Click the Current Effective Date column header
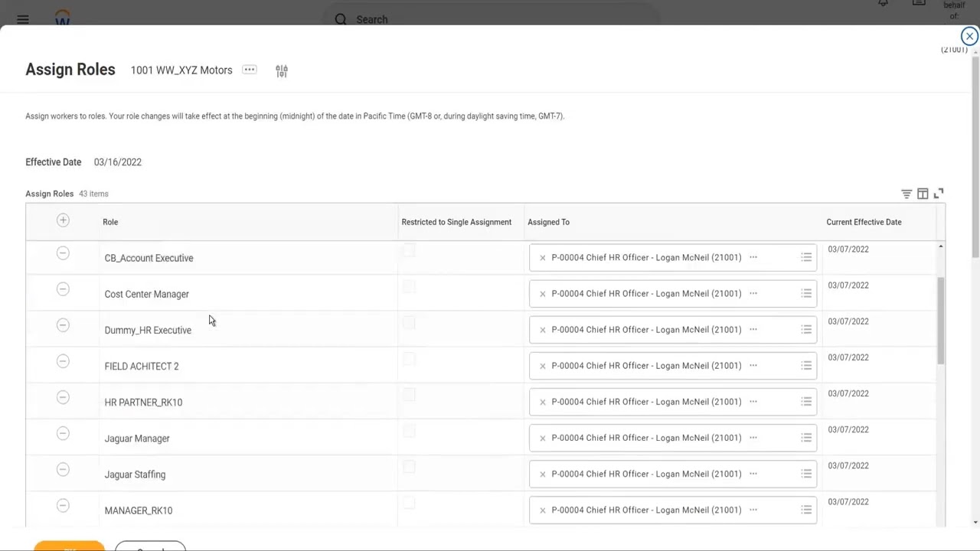The width and height of the screenshot is (980, 551). tap(864, 222)
